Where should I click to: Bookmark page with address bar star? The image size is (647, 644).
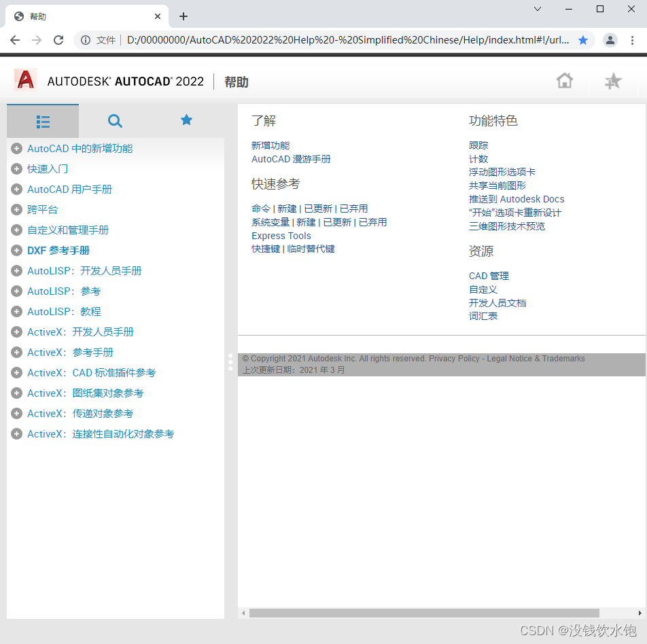click(582, 40)
